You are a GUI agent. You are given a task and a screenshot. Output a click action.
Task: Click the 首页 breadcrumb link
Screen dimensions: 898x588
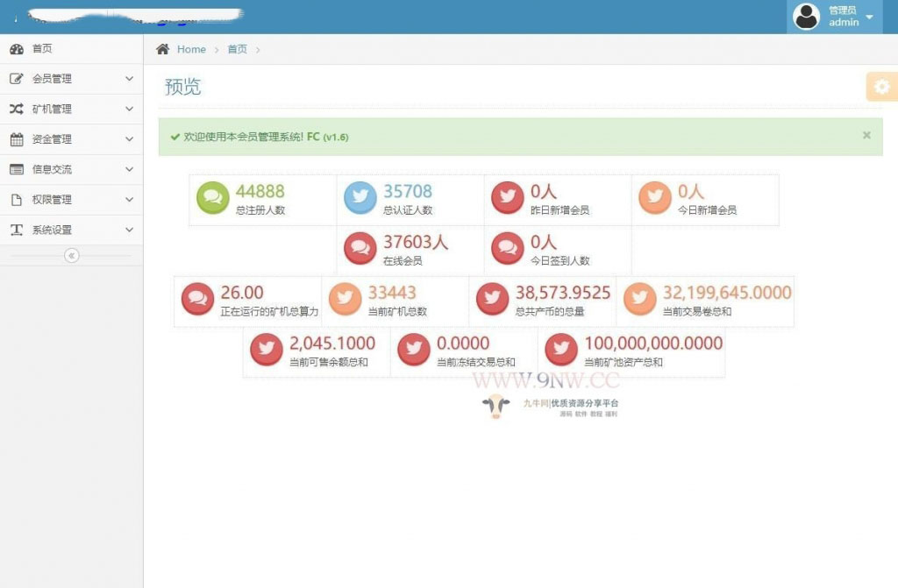(238, 49)
